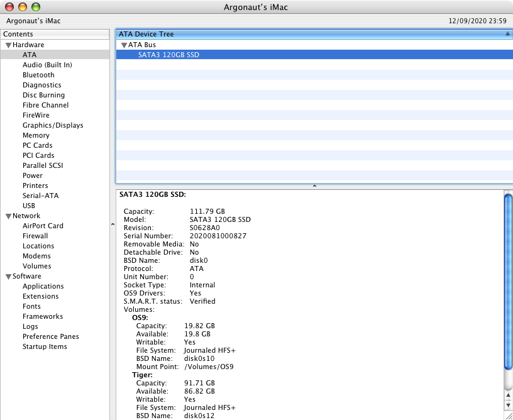Click the OS9 volume heading
The height and width of the screenshot is (420, 513).
click(x=140, y=318)
